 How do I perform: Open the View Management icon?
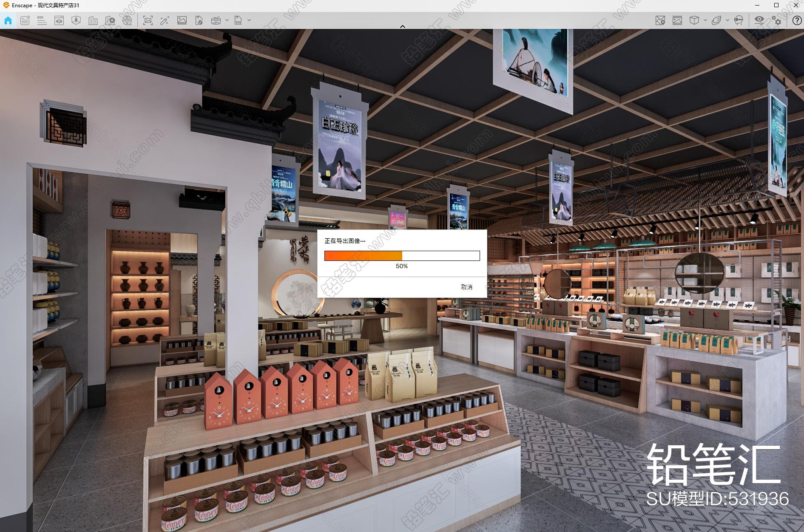(59, 20)
